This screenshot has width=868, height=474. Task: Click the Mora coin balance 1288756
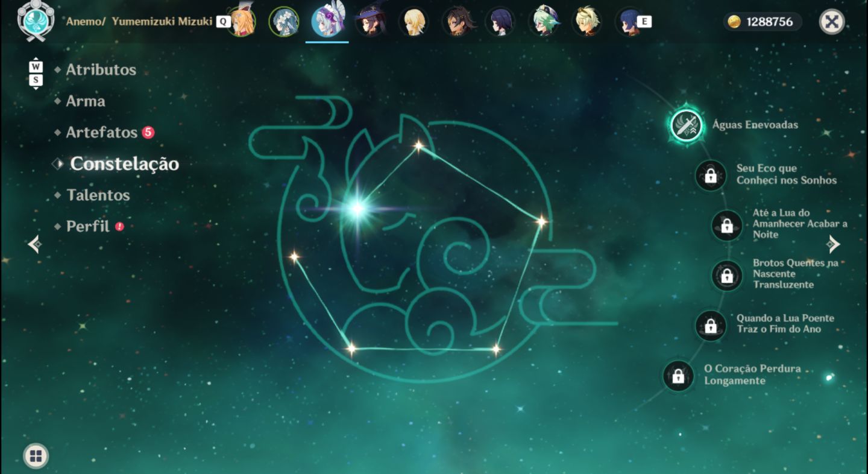(763, 22)
